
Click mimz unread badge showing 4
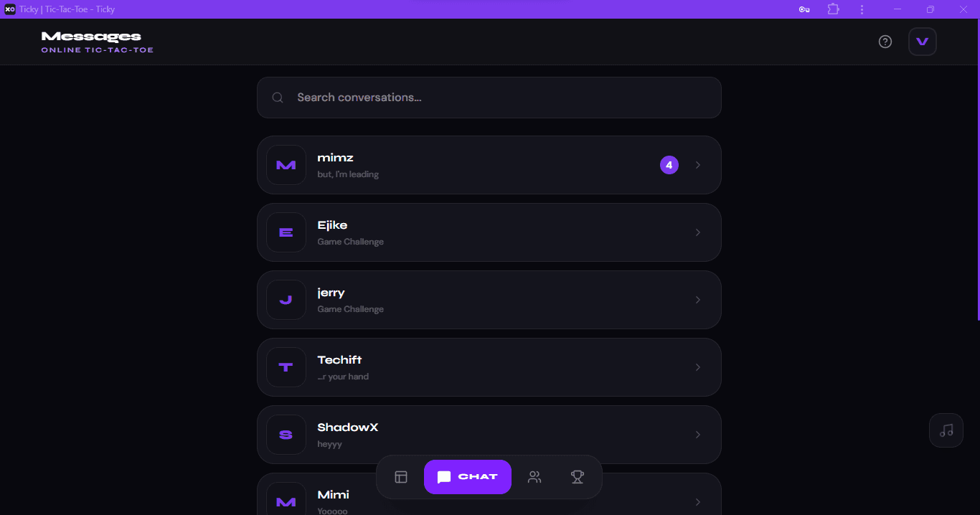(669, 165)
